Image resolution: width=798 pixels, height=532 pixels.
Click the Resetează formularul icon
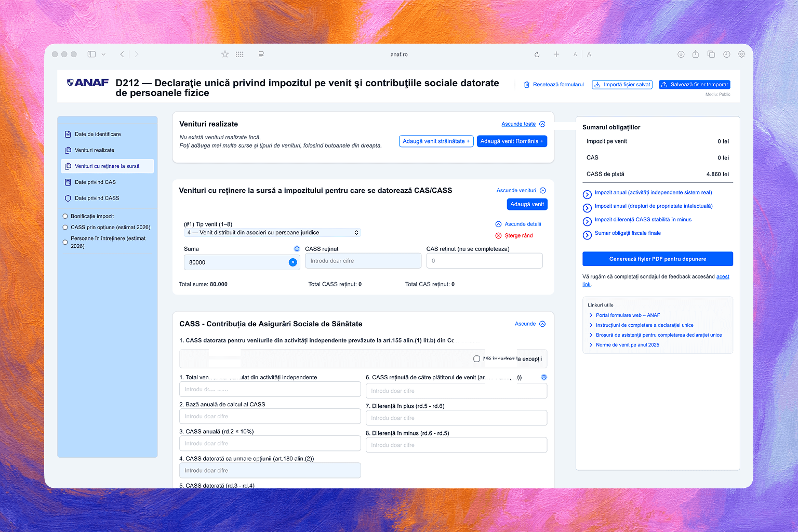pos(526,84)
